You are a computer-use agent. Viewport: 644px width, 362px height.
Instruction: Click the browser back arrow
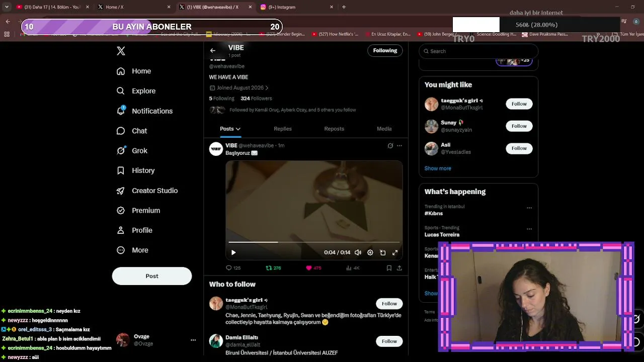coord(8,21)
